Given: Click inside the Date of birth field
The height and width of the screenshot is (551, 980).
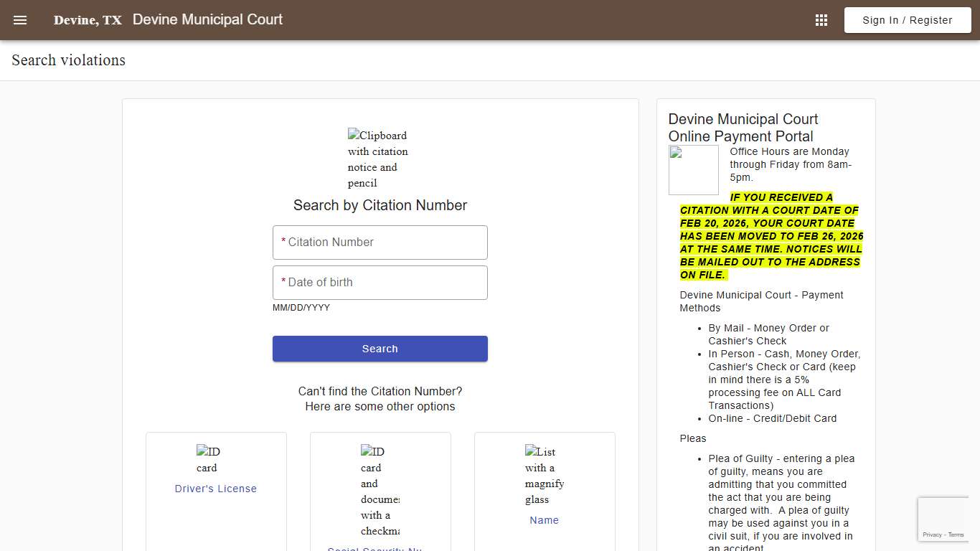Looking at the screenshot, I should [x=380, y=282].
